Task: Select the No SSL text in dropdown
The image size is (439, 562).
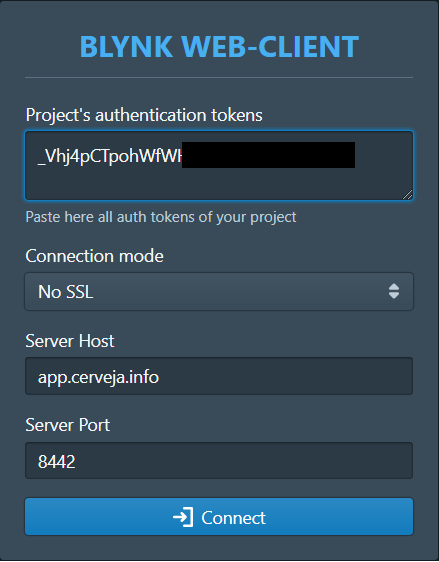Action: (66, 292)
